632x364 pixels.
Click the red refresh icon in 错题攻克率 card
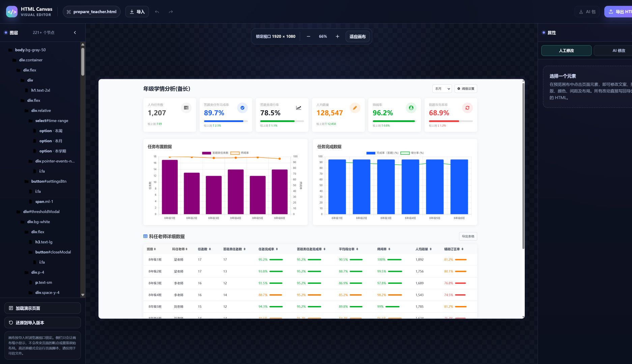pos(467,108)
